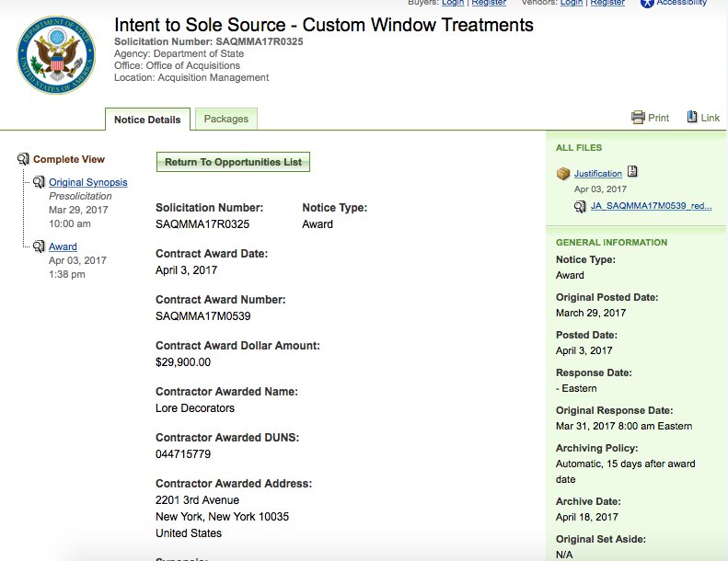Click the award number SAQMMA17M0539
Screen dimensions: 728x561
click(x=202, y=316)
